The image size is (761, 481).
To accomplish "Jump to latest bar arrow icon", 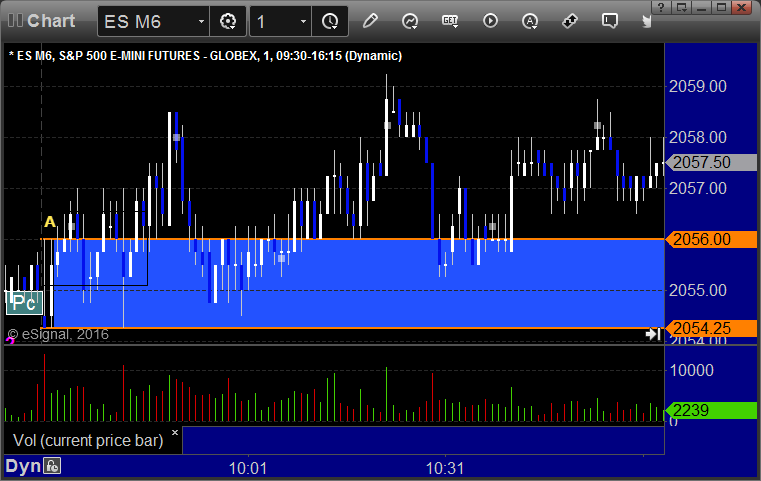I will tap(653, 334).
